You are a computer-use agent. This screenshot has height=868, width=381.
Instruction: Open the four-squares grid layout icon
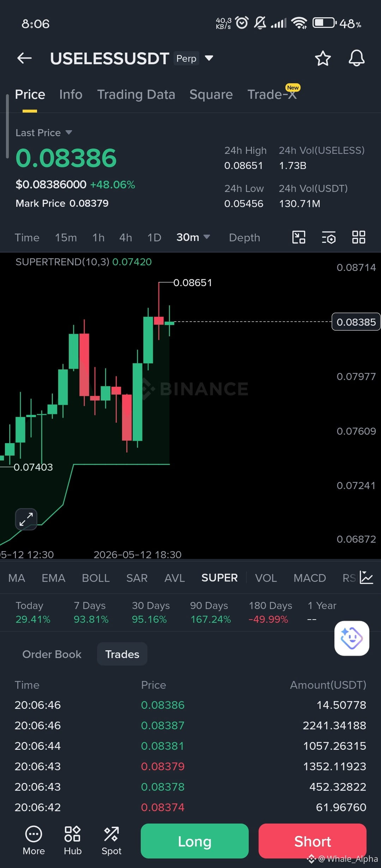pos(359,237)
